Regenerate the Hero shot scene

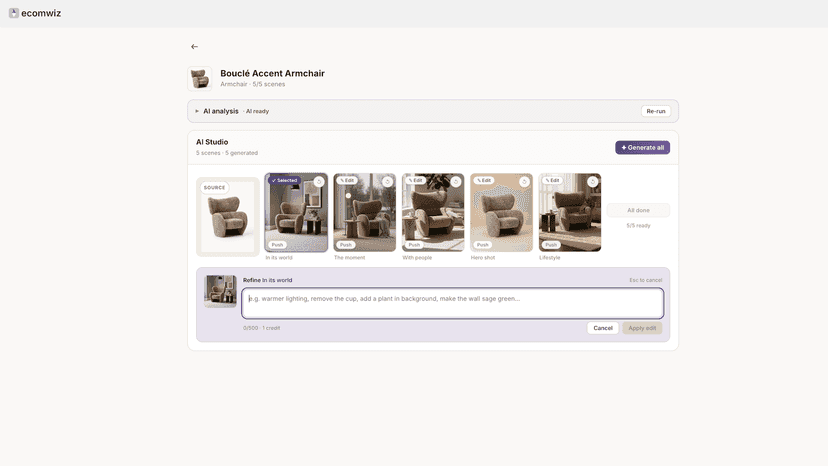pyautogui.click(x=524, y=182)
